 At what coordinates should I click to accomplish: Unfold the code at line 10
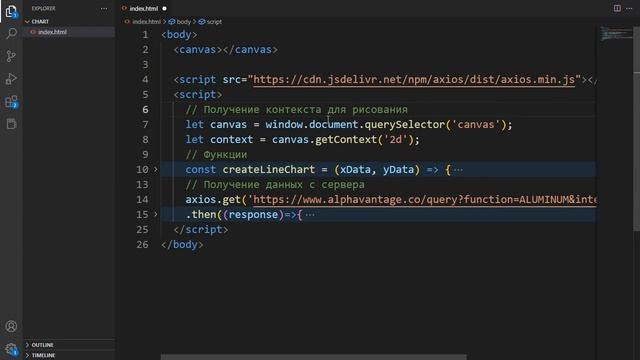pyautogui.click(x=156, y=169)
